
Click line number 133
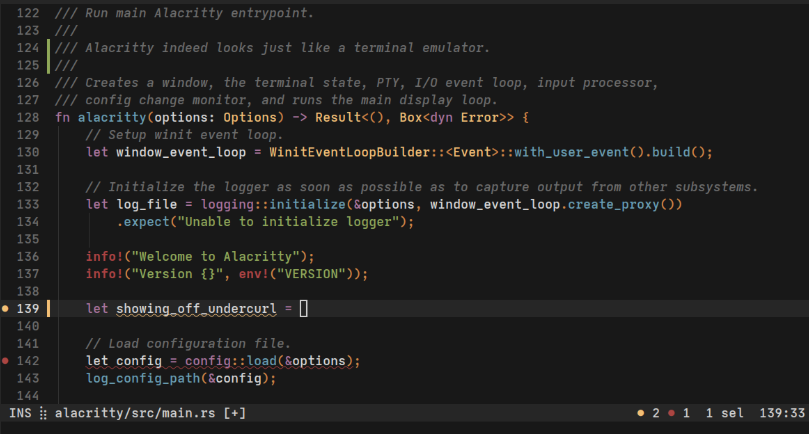pyautogui.click(x=28, y=204)
